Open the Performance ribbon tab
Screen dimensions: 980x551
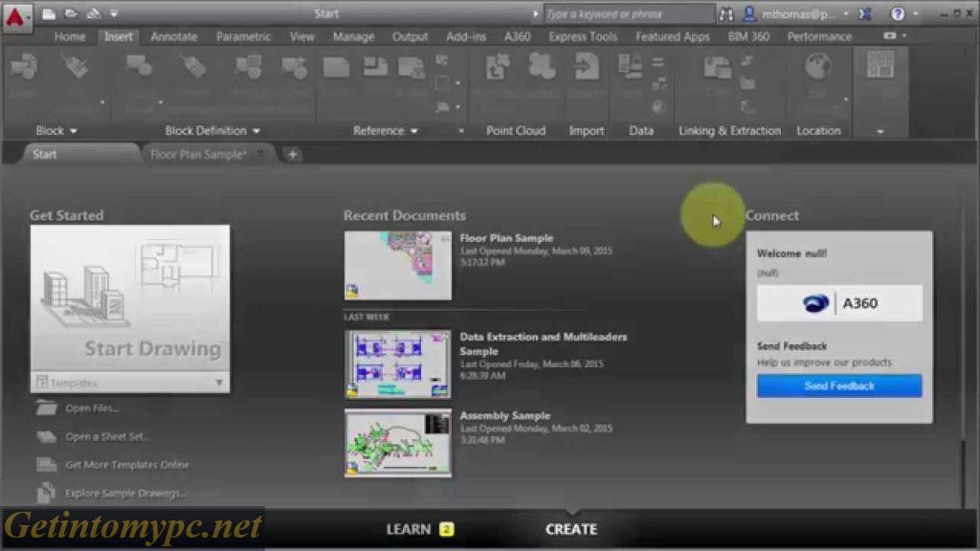tap(819, 36)
